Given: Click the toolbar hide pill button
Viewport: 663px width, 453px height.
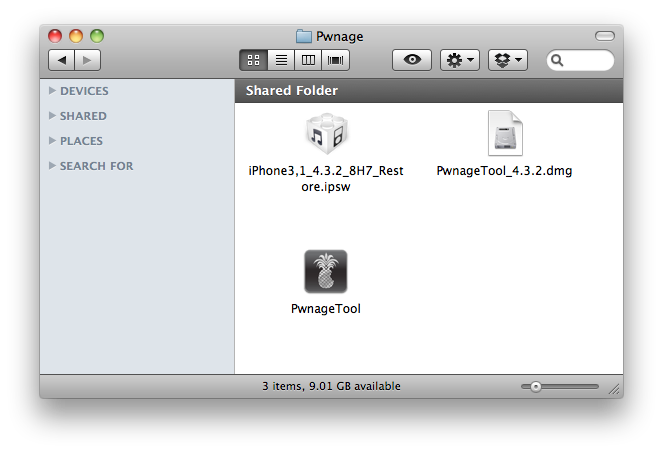Looking at the screenshot, I should tap(604, 36).
